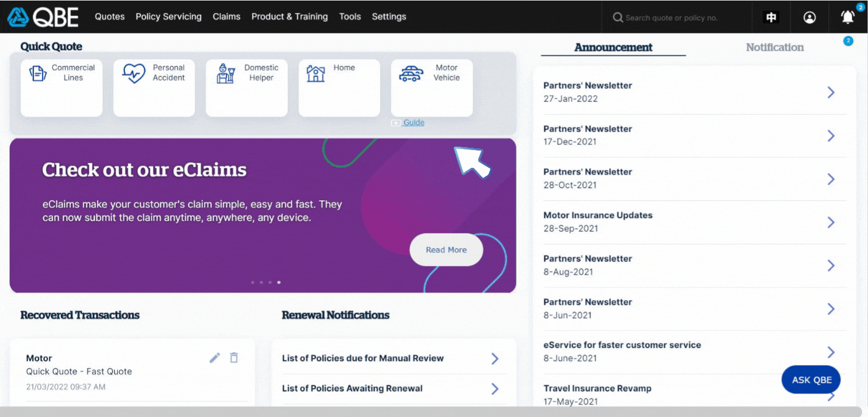The height and width of the screenshot is (417, 868).
Task: Click 'List of Policies Awaiting Renewal'
Action: click(352, 389)
